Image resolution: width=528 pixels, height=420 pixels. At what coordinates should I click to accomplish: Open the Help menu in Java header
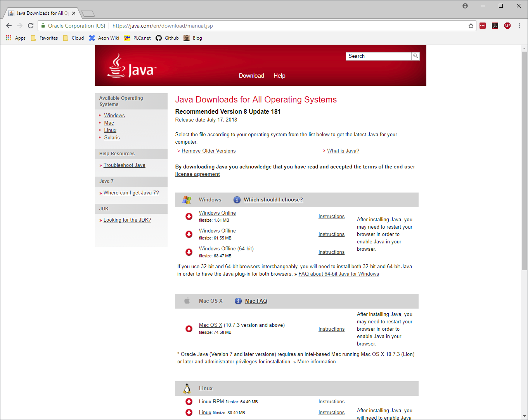point(279,76)
